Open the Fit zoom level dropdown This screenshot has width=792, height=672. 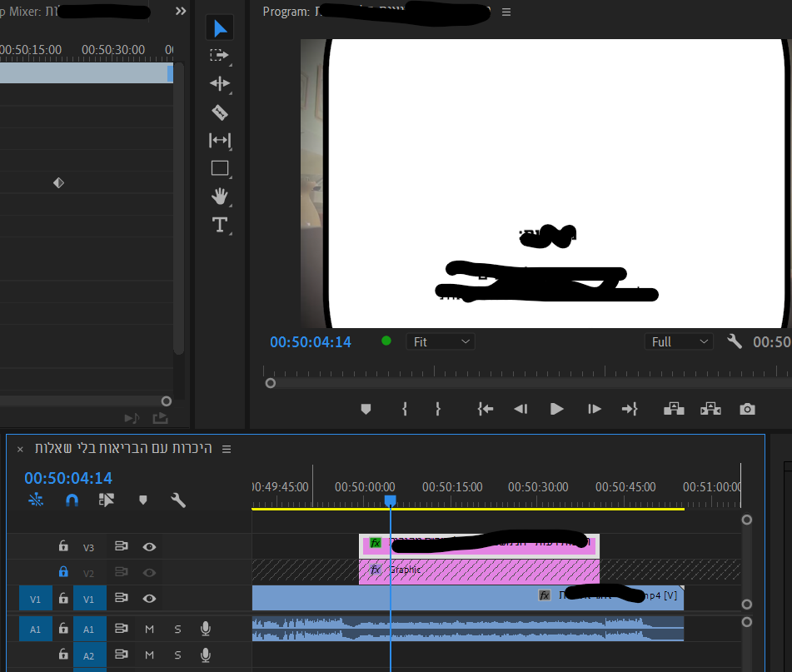pos(440,342)
